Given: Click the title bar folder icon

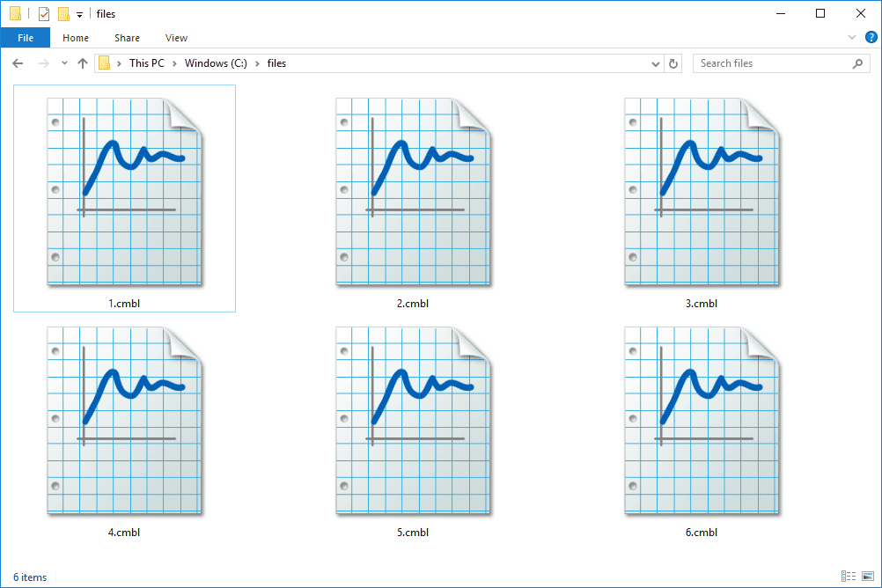Looking at the screenshot, I should [x=16, y=13].
